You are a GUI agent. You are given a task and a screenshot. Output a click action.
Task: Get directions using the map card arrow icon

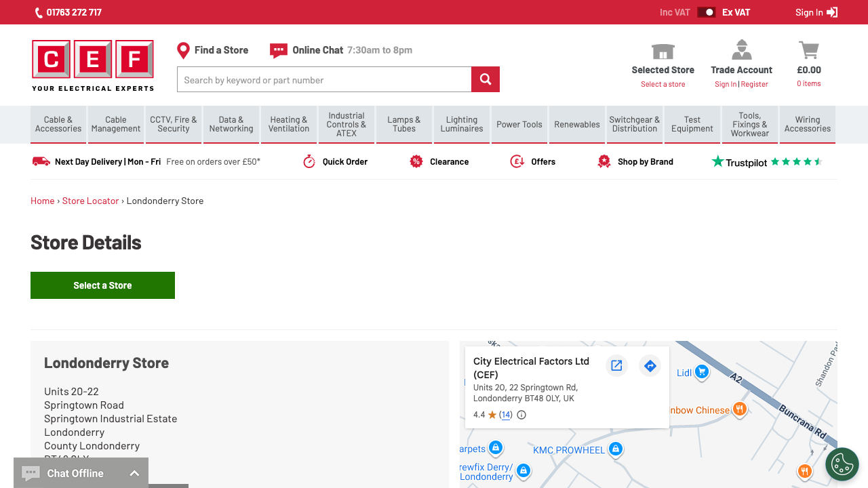point(650,365)
